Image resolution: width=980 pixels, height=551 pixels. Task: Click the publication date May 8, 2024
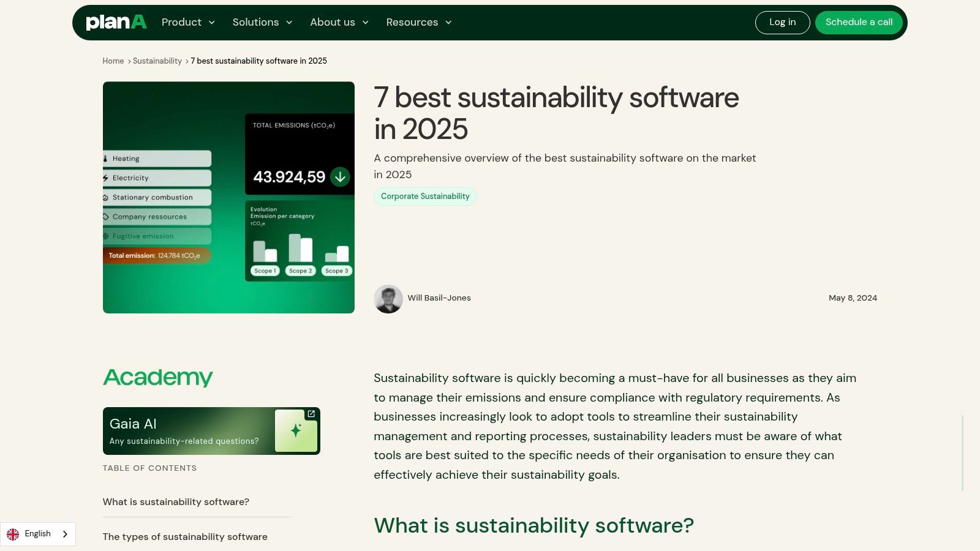tap(853, 298)
